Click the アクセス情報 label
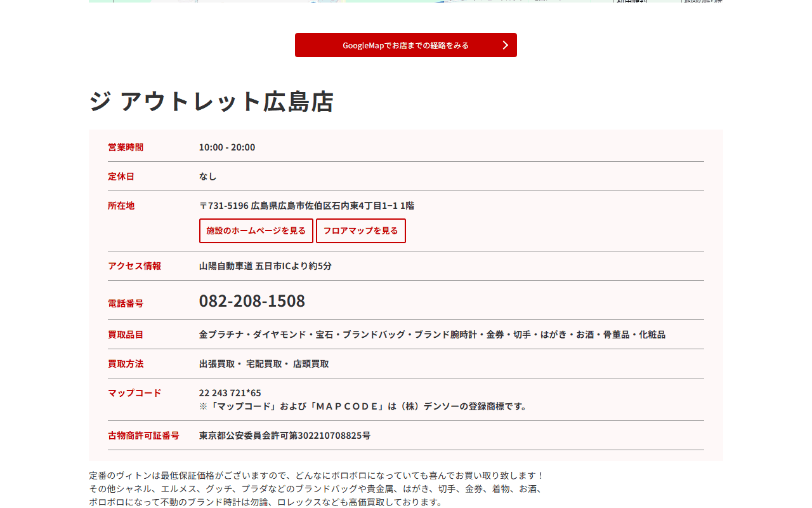The image size is (812, 508). coord(134,266)
